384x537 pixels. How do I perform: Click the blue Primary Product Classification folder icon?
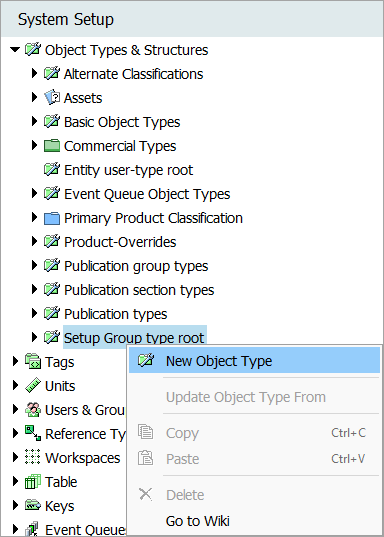(52, 218)
